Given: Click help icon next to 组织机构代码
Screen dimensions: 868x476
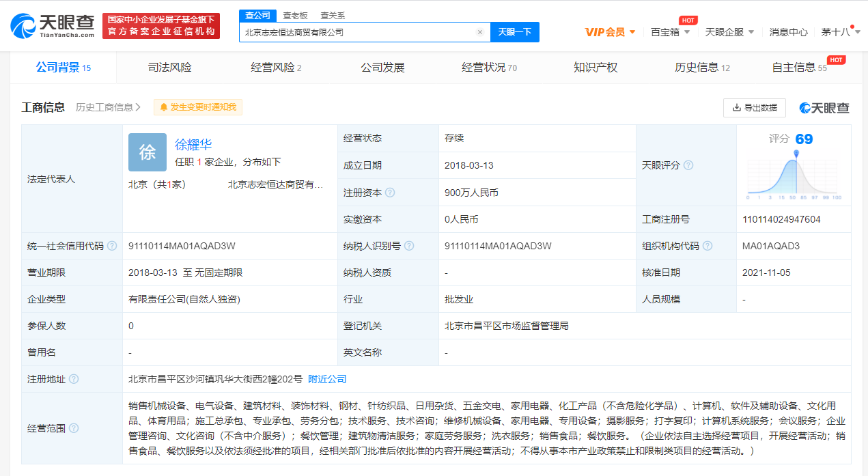Looking at the screenshot, I should [x=708, y=246].
